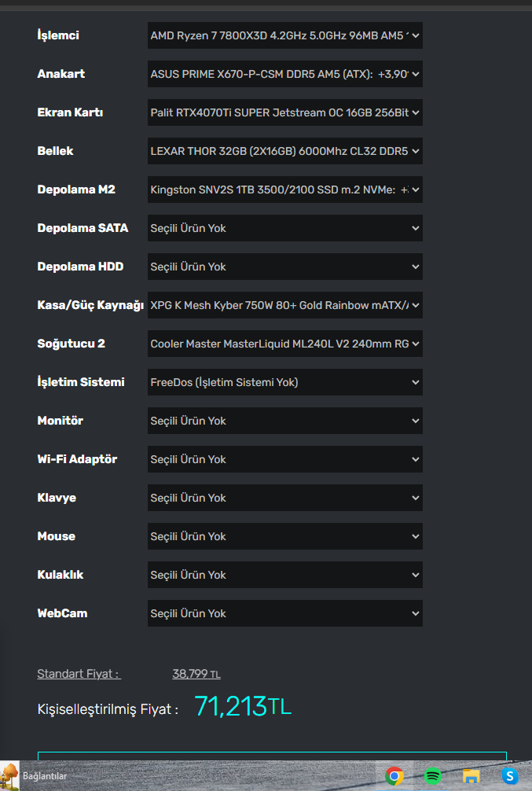Image resolution: width=532 pixels, height=791 pixels.
Task: Expand the Depolama M2 dropdown
Action: (285, 189)
